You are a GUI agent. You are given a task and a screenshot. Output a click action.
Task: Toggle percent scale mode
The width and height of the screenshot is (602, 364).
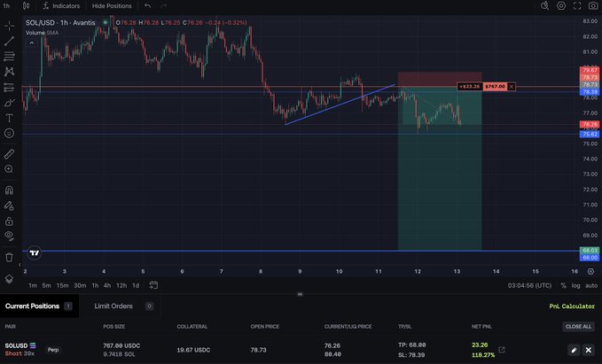click(x=563, y=286)
